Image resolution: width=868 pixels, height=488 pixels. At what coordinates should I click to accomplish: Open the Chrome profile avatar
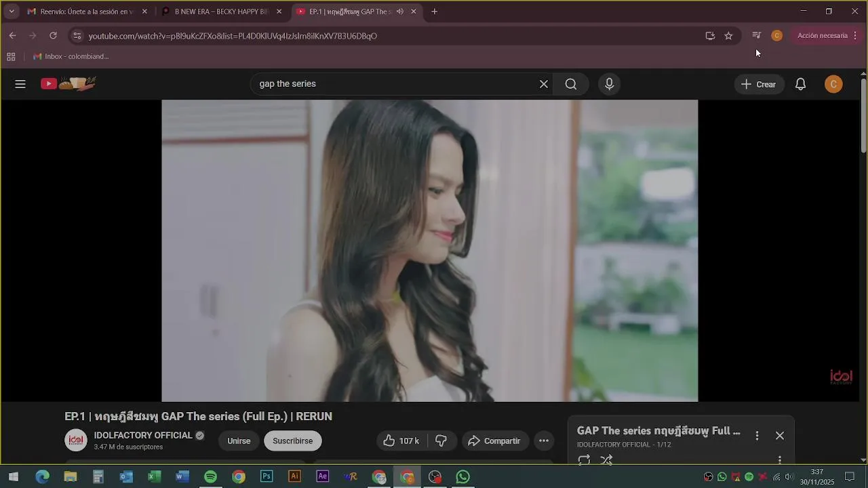[777, 36]
